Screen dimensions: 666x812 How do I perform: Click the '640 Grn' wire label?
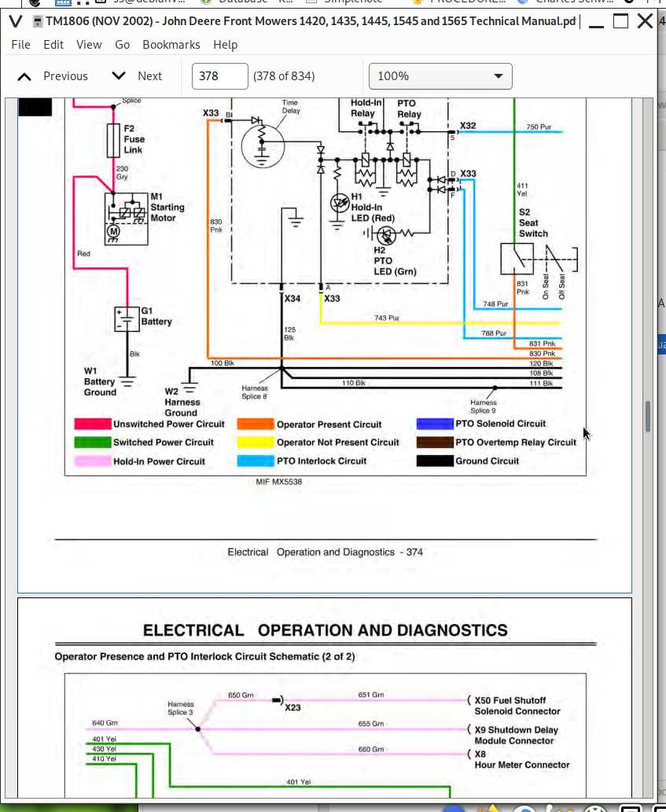click(105, 723)
